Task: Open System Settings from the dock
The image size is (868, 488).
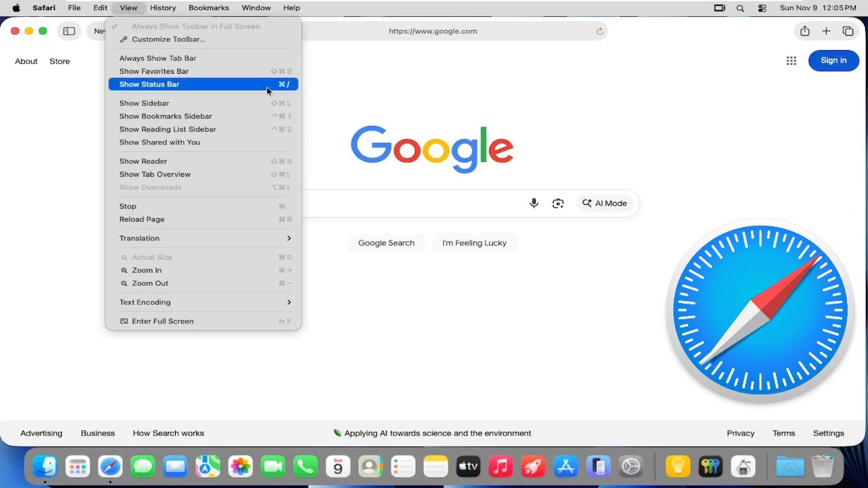Action: [x=631, y=466]
